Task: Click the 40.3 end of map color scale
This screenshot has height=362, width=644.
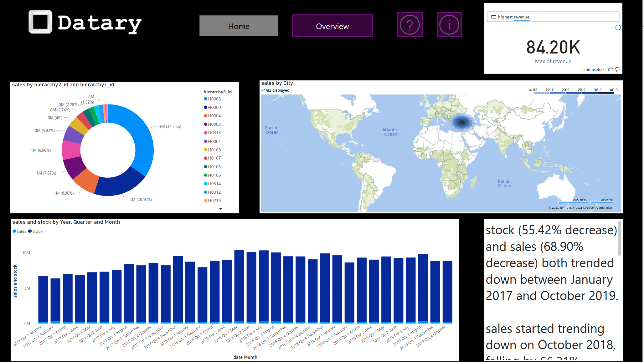Action: (x=613, y=90)
